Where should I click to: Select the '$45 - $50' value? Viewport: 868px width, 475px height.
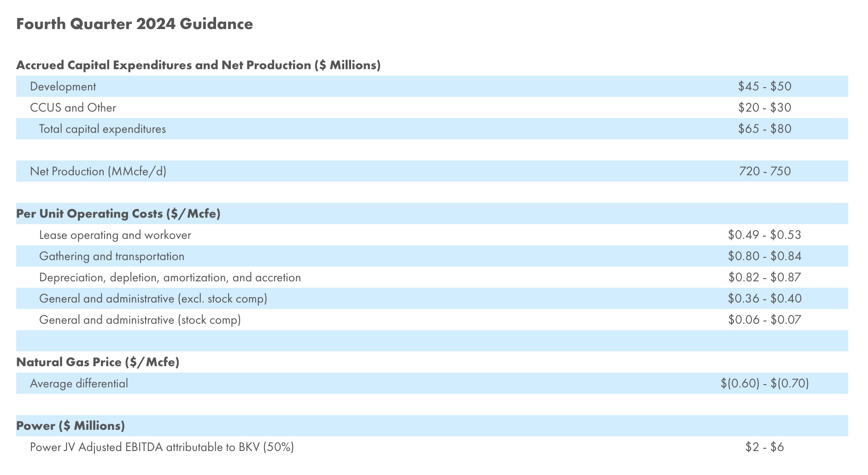(x=765, y=86)
